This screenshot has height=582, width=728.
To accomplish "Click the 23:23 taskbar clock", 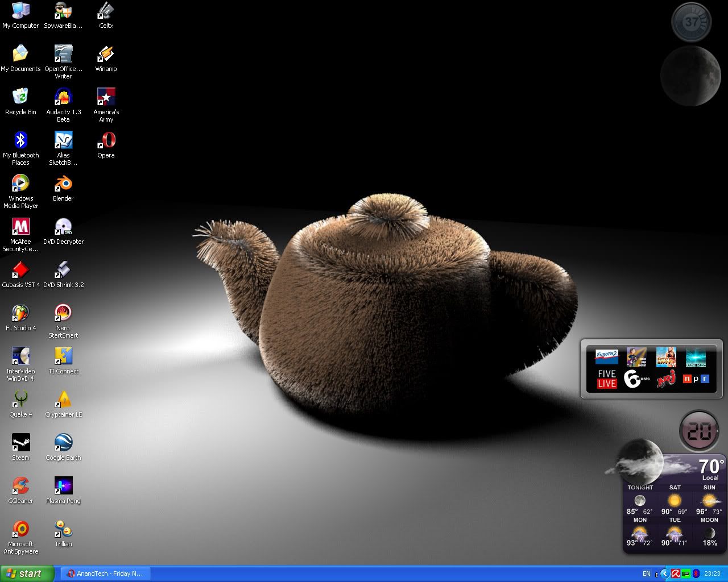I will pos(712,574).
